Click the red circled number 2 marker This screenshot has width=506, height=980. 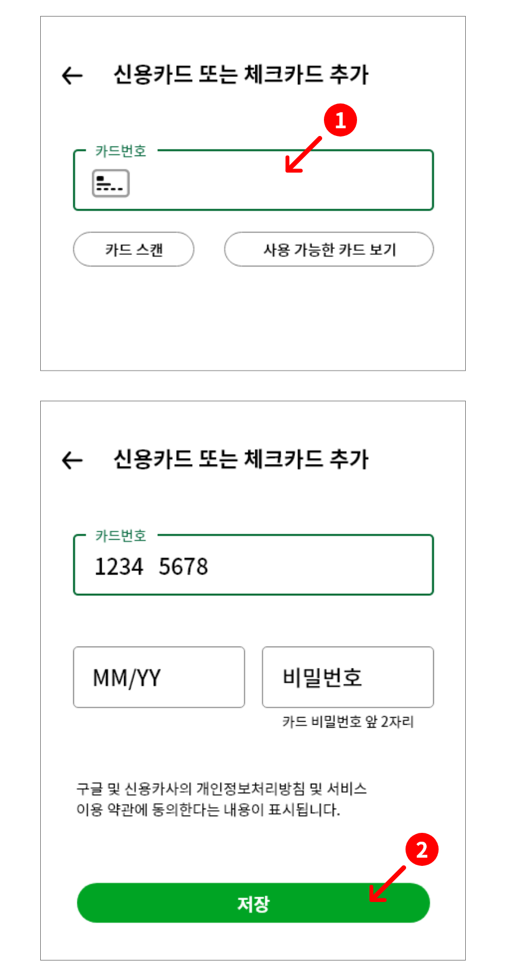pos(421,850)
